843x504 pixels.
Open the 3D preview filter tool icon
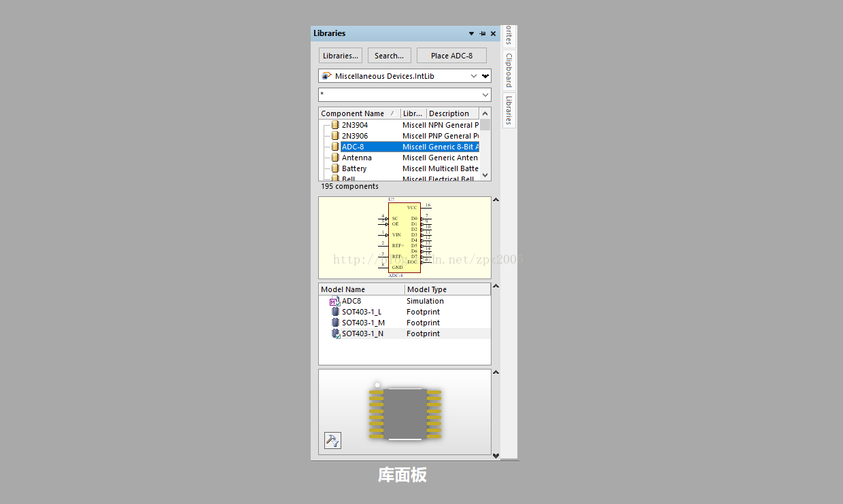pyautogui.click(x=332, y=440)
